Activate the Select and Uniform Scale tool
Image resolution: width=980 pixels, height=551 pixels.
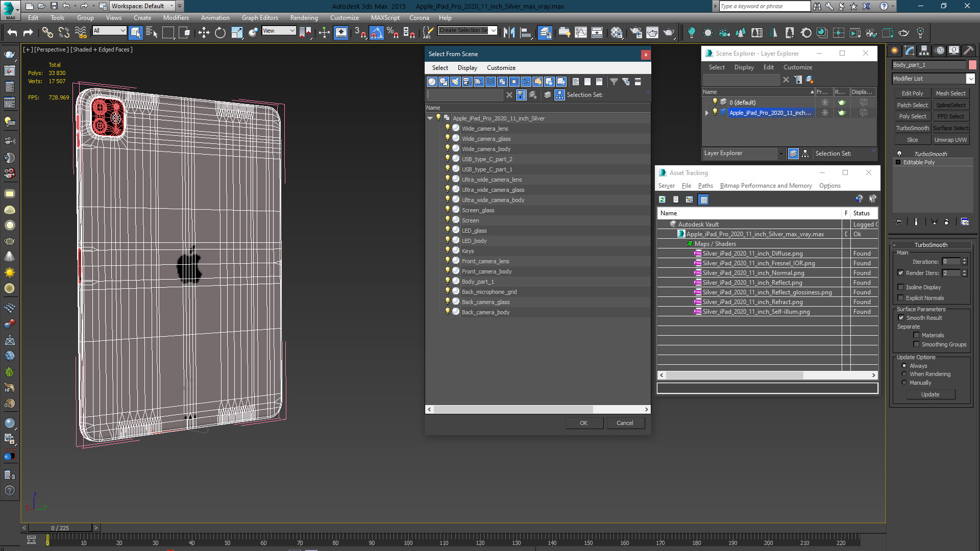pyautogui.click(x=237, y=33)
